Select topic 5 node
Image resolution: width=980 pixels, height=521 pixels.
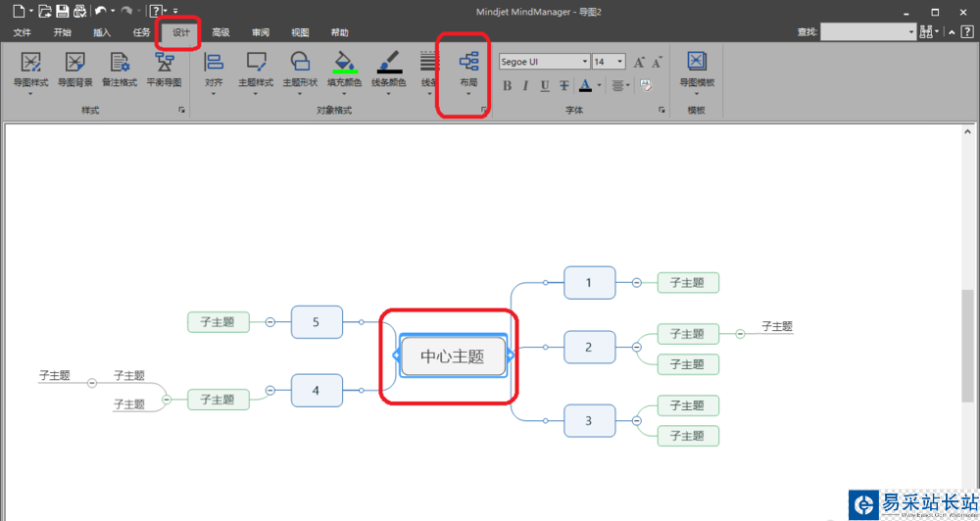tap(317, 322)
